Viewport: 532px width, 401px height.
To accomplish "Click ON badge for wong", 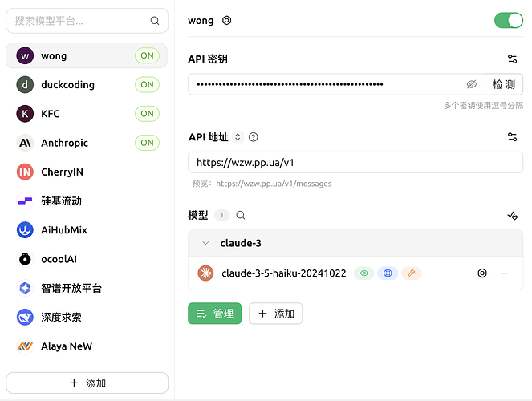I will (148, 55).
